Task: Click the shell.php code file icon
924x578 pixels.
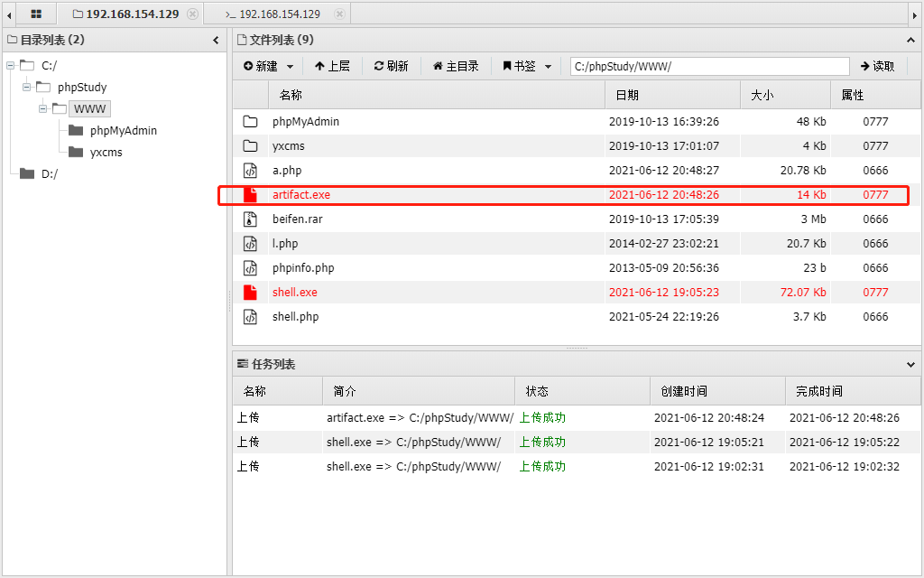Action: [251, 317]
